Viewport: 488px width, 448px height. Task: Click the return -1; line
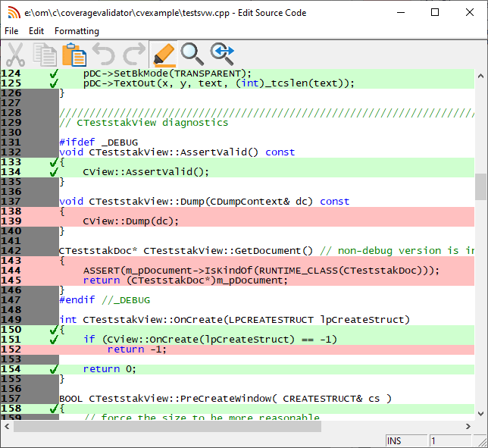[x=137, y=349]
